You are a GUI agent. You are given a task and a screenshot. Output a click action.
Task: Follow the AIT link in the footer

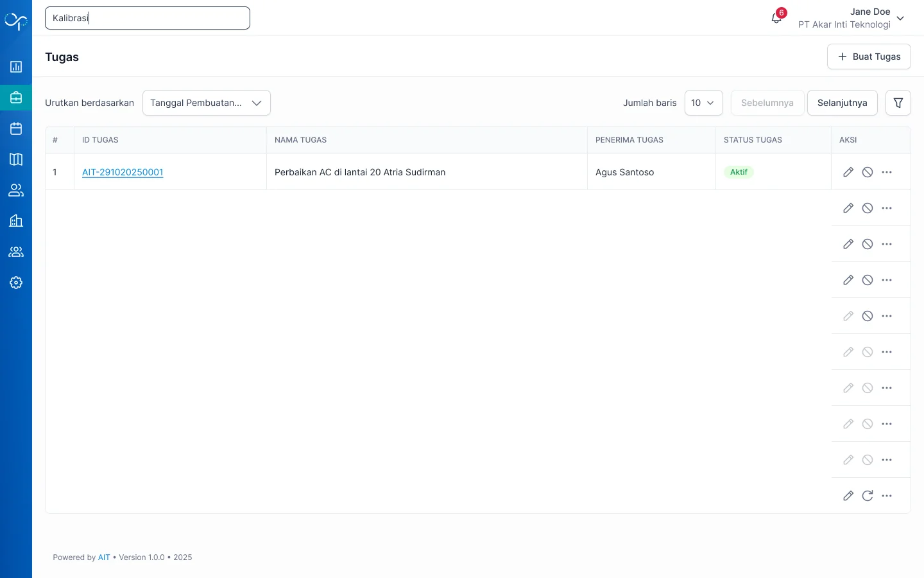pyautogui.click(x=104, y=557)
